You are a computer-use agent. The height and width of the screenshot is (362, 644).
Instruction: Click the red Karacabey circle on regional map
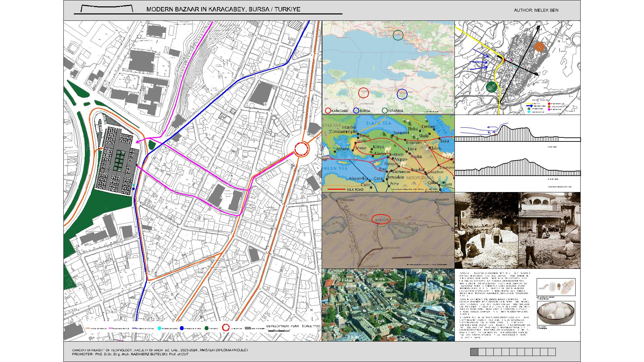pyautogui.click(x=364, y=93)
